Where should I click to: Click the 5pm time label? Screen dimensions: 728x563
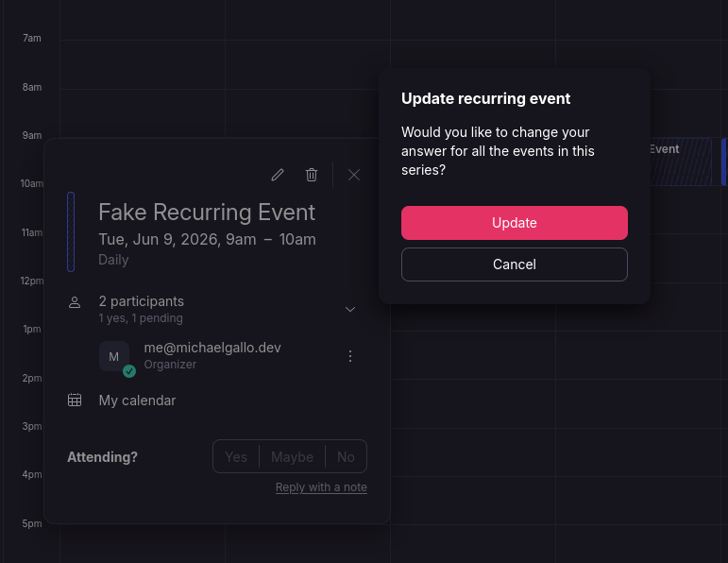click(32, 523)
